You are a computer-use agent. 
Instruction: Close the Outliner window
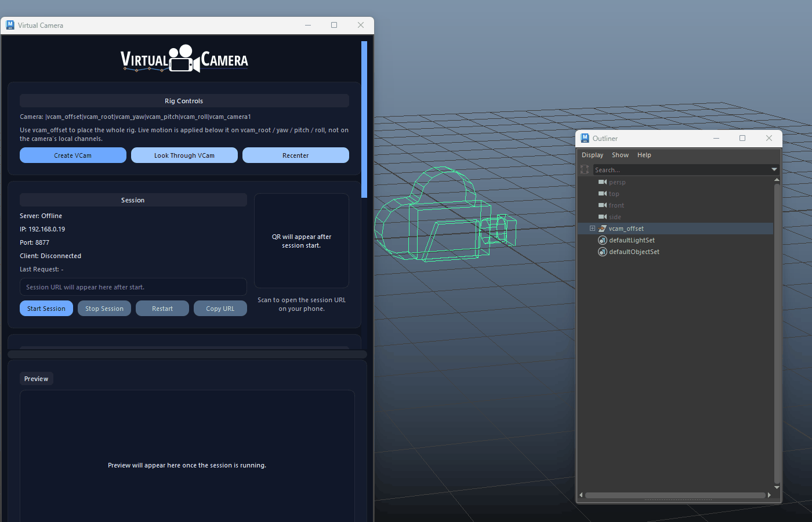click(769, 138)
